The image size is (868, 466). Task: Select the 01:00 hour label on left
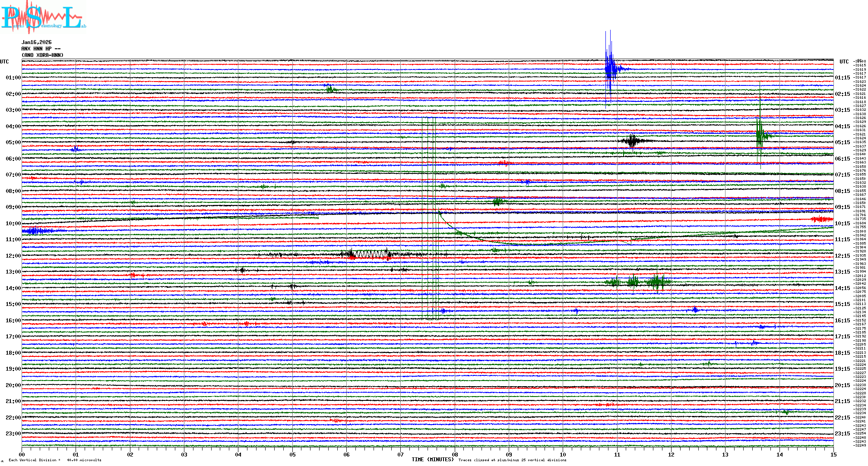tap(13, 78)
